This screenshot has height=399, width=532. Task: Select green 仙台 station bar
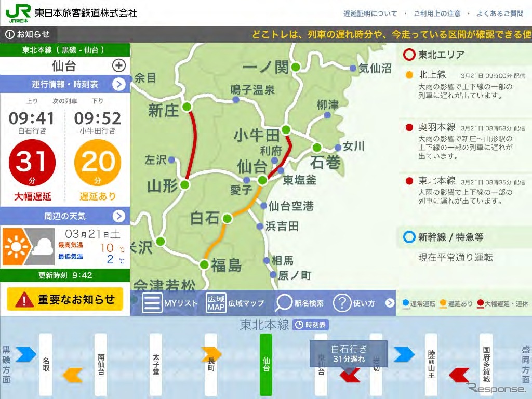pyautogui.click(x=265, y=364)
